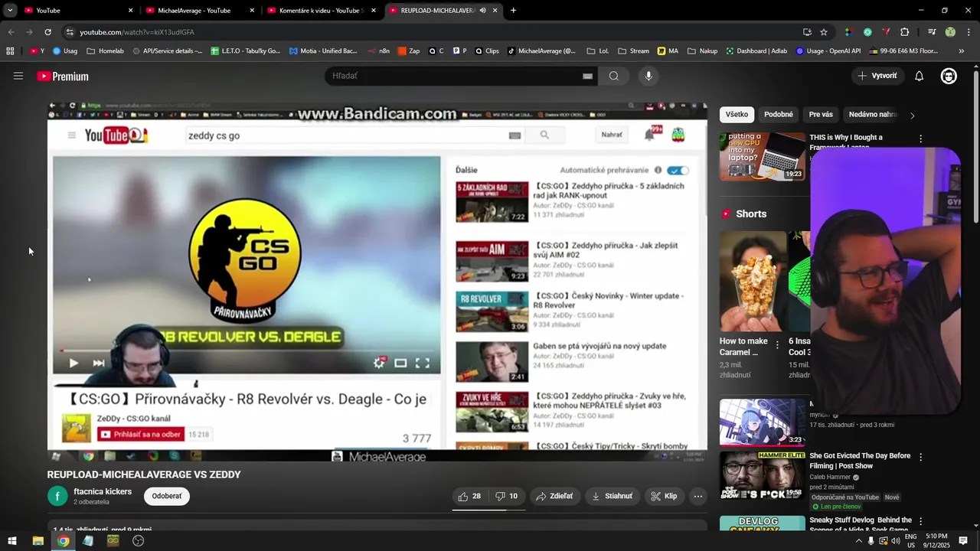Open Windows notification center
This screenshot has width=980, height=551.
click(963, 541)
